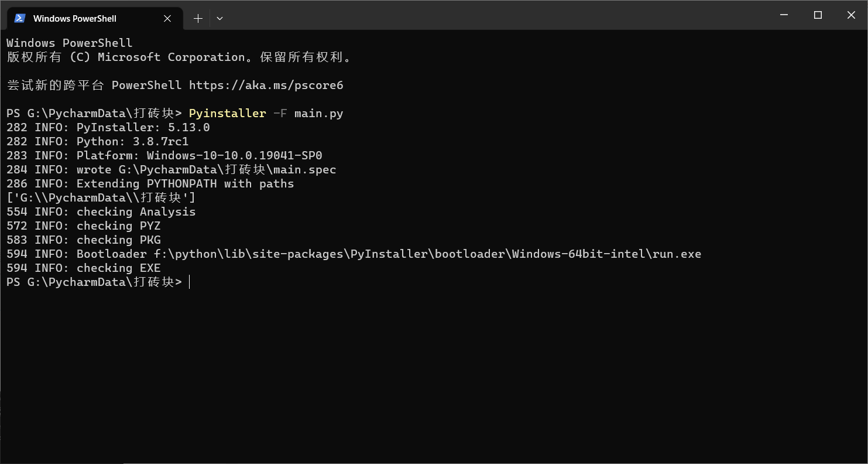Click the main.spec path text
This screenshot has height=464, width=868.
[x=228, y=169]
